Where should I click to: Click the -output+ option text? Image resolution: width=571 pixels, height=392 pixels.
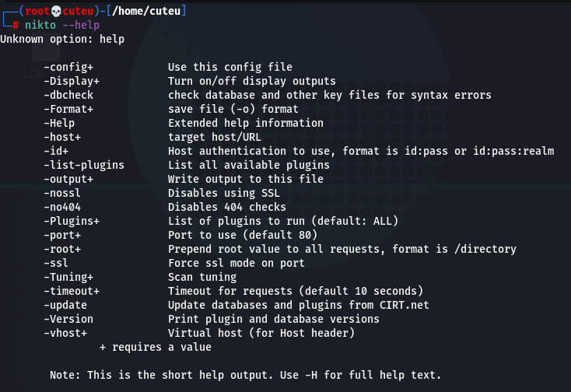click(x=68, y=179)
